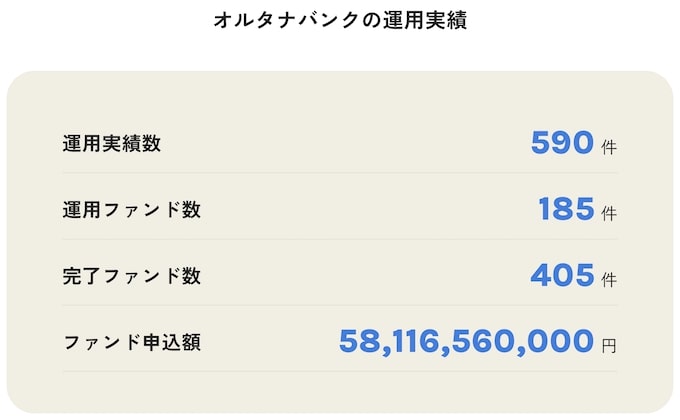The width and height of the screenshot is (680, 420).
Task: Click the 件 unit next to 405
Action: coord(610,279)
